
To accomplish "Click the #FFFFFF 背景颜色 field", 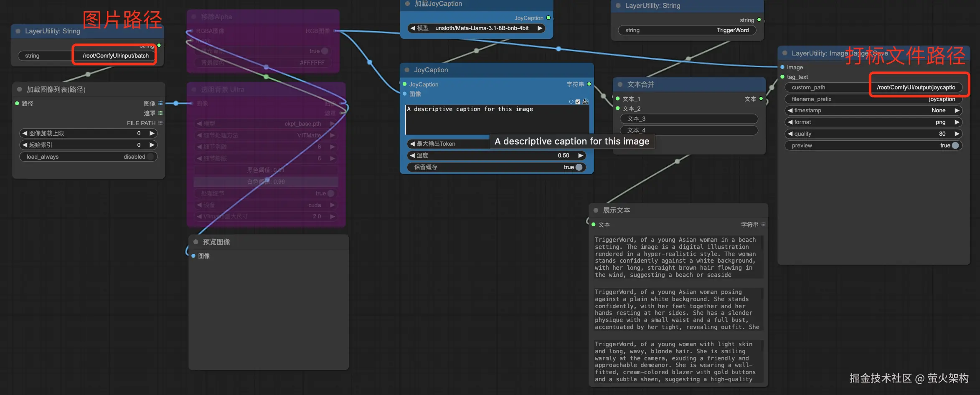I will [x=263, y=63].
